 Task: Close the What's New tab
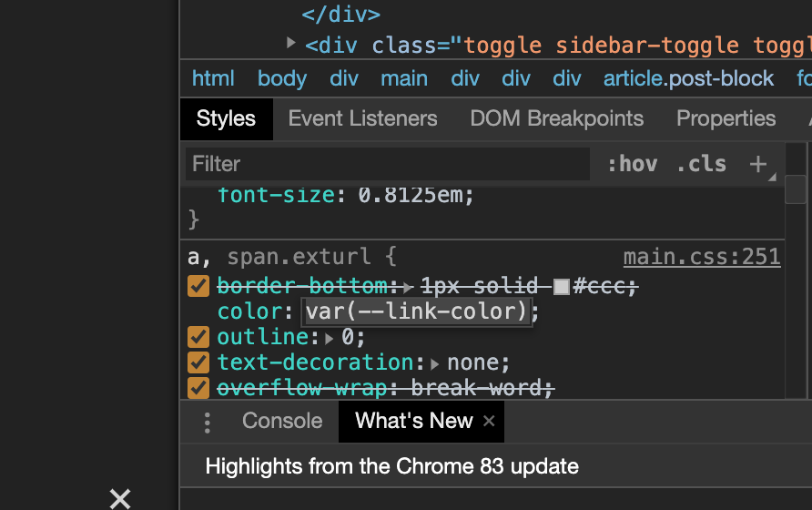coord(489,421)
